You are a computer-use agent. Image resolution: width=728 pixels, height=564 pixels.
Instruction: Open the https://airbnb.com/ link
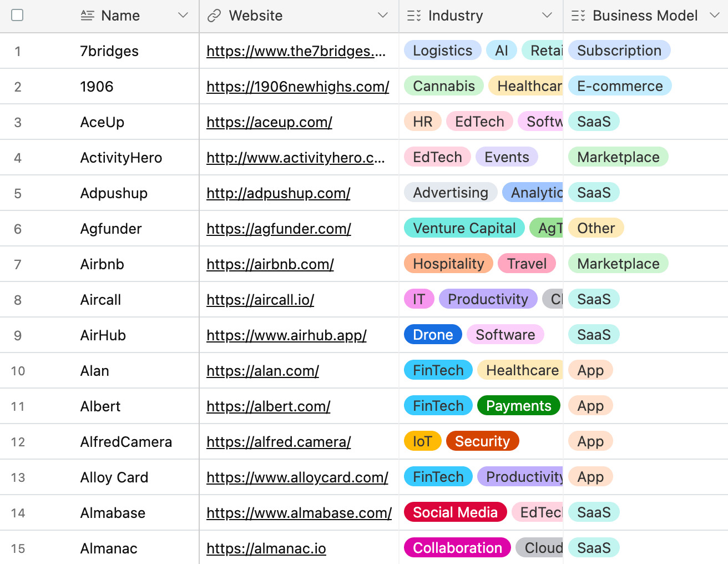(x=270, y=264)
